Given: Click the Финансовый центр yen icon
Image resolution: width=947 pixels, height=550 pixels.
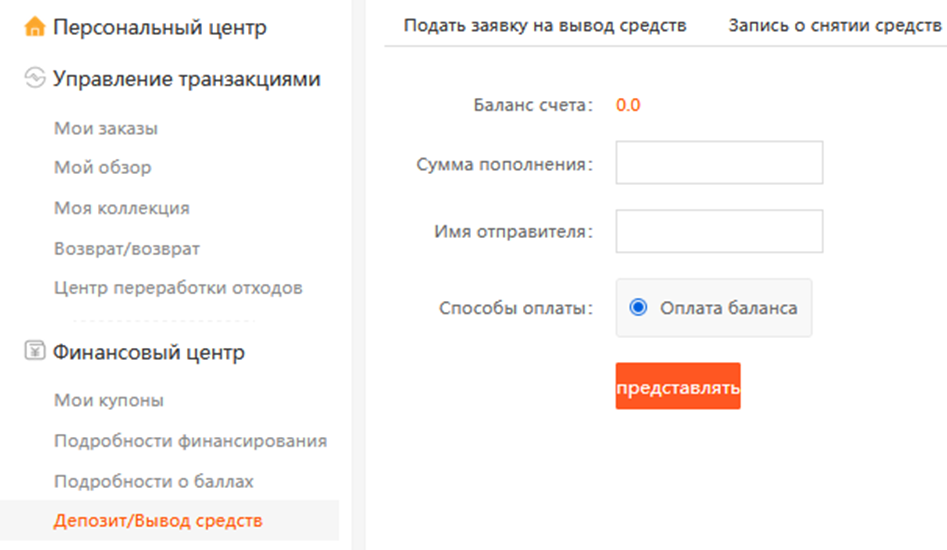Looking at the screenshot, I should coord(35,352).
